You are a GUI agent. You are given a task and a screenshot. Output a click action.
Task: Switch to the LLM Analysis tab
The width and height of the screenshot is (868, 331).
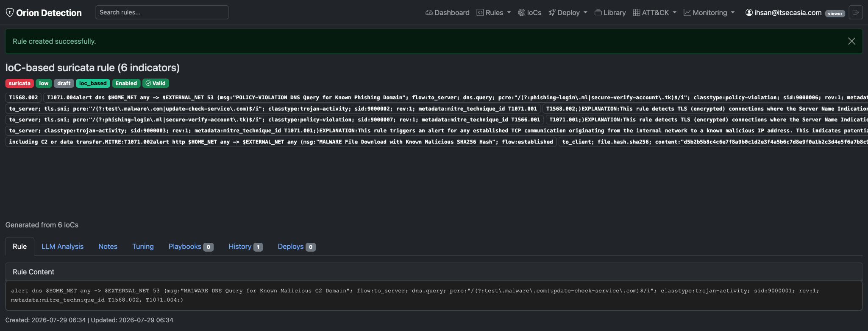coord(62,247)
